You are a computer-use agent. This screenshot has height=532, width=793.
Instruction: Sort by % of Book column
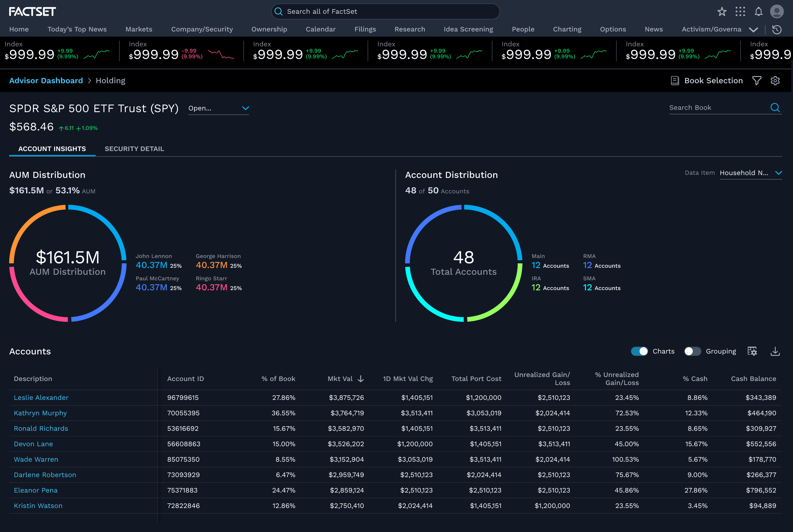tap(279, 379)
